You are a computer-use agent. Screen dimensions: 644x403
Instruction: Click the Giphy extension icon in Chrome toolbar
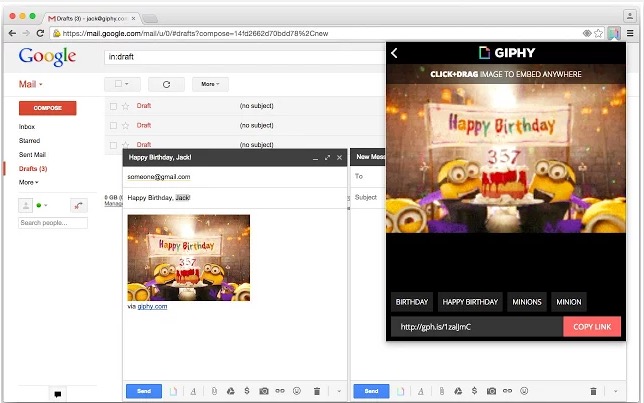coord(614,33)
